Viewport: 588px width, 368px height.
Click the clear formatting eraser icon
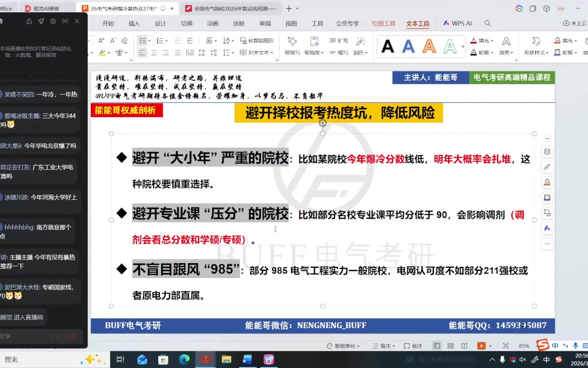coord(125,40)
